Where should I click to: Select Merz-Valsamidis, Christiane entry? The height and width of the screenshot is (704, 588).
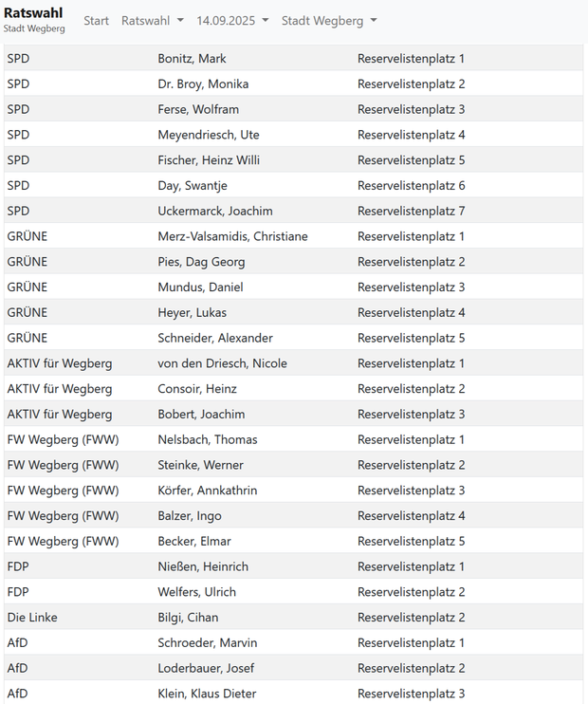tap(232, 236)
